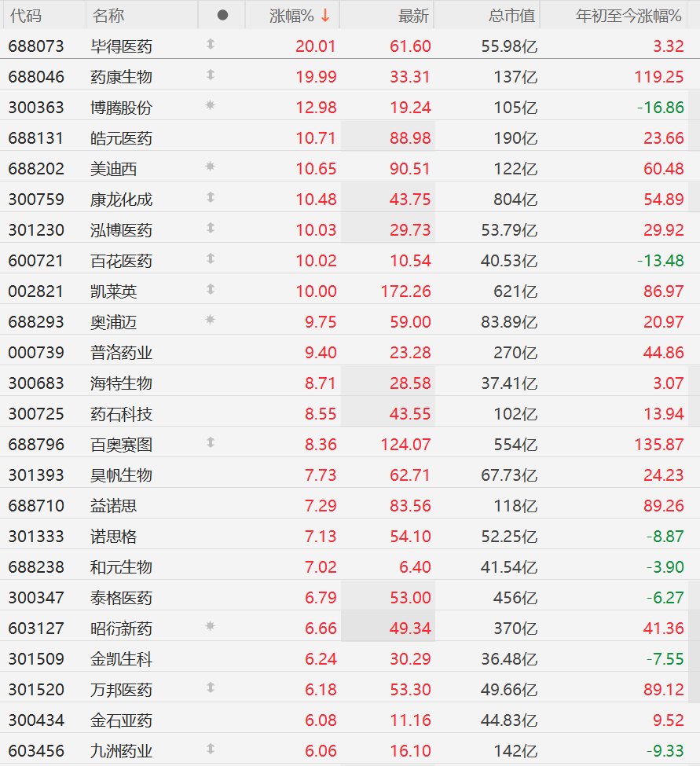Screen dimensions: 700x766
Task: Click the marker icon in 万邦医药 row
Action: point(211,688)
